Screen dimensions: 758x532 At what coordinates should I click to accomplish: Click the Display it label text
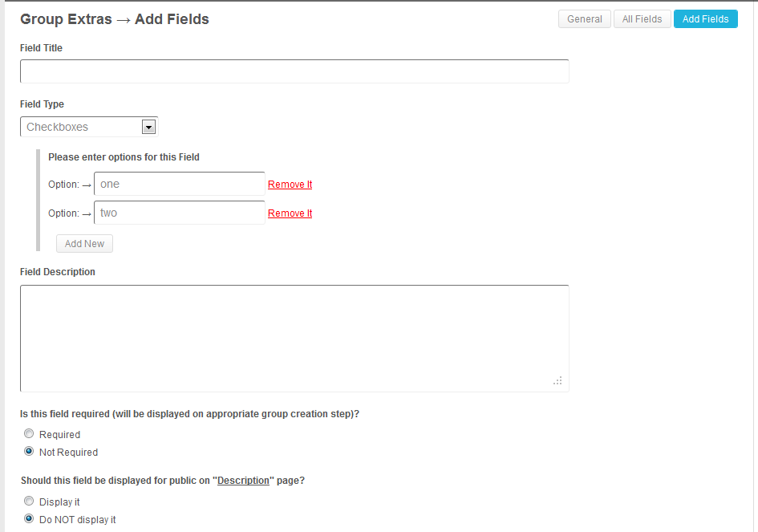click(59, 502)
